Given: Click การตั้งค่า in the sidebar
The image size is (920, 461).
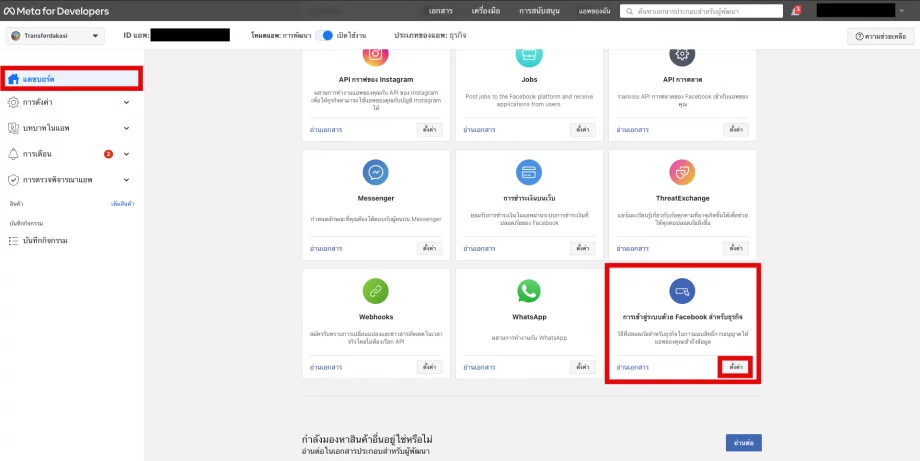Looking at the screenshot, I should (38, 102).
